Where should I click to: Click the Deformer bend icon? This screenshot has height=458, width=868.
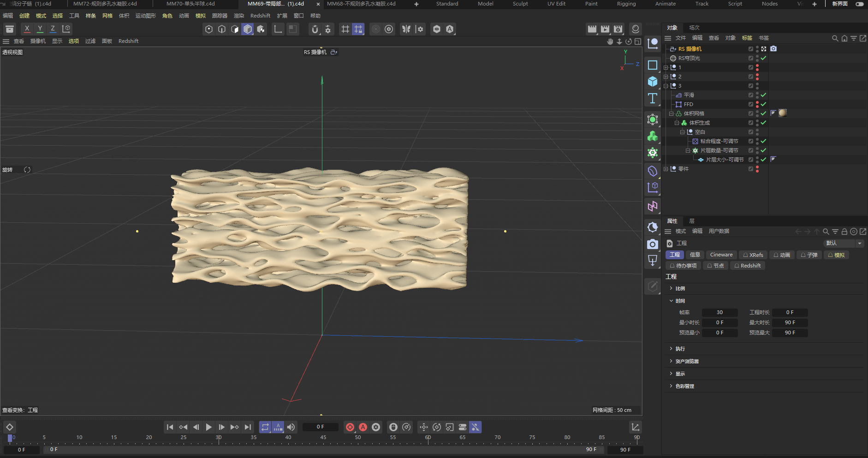tap(653, 171)
